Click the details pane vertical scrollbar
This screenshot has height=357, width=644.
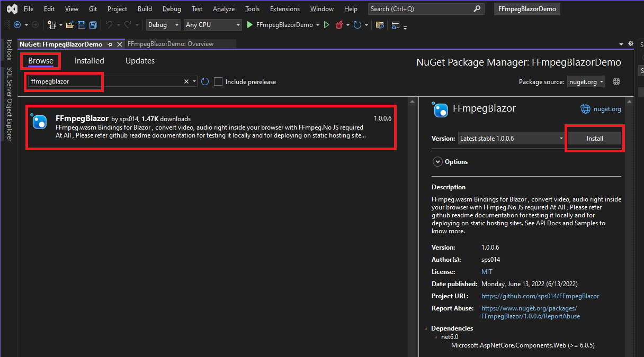pos(630,227)
